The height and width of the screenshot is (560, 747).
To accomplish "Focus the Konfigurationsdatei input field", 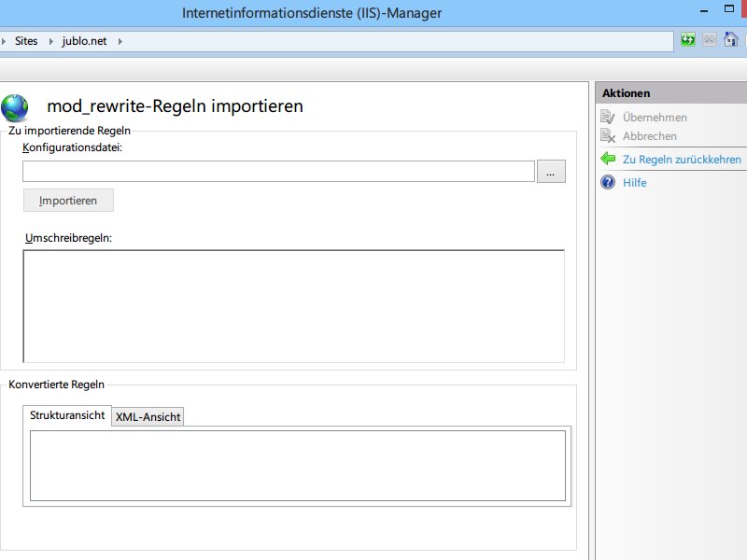I will [x=278, y=172].
